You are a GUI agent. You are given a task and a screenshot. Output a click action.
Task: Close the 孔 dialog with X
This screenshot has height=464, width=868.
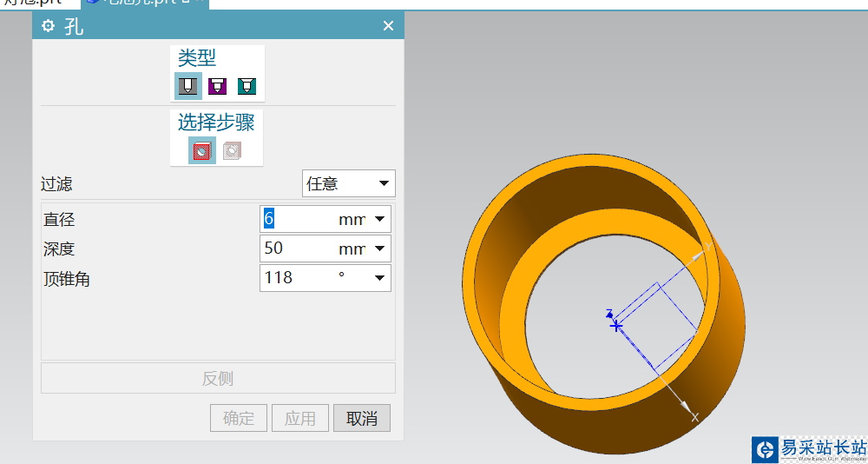(388, 25)
